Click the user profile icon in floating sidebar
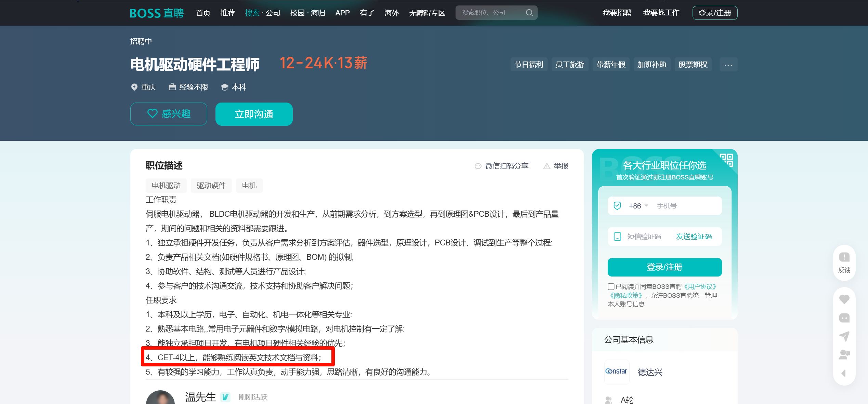The height and width of the screenshot is (404, 868). (x=844, y=355)
